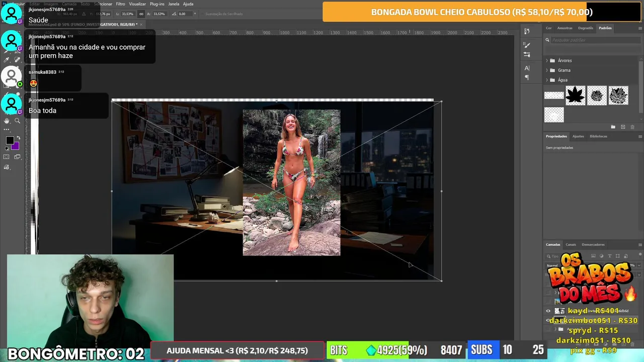644x362 pixels.
Task: Expand the Árvores pattern folder
Action: [547, 60]
